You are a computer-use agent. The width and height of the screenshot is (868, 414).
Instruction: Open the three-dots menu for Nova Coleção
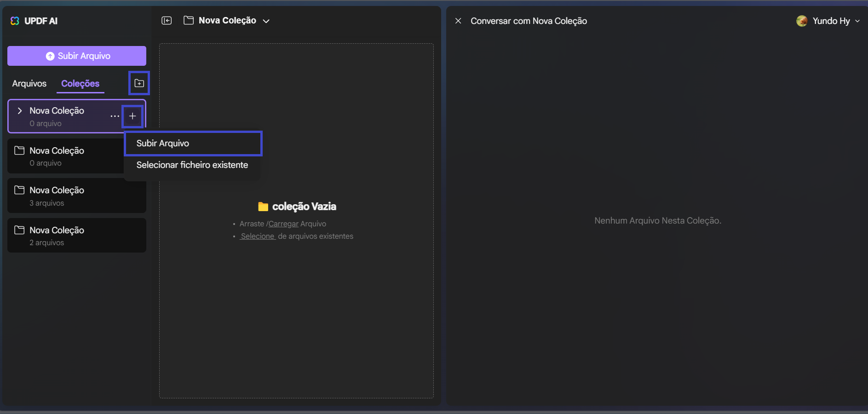tap(115, 116)
